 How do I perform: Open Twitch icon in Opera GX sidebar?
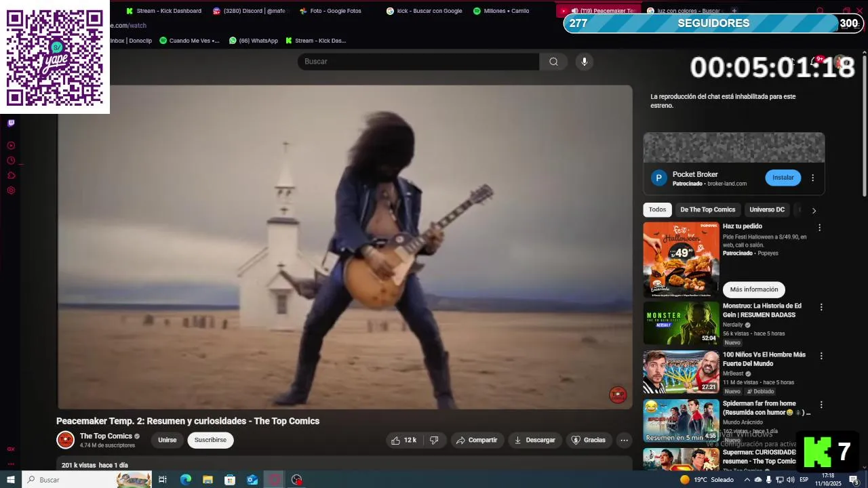click(11, 123)
